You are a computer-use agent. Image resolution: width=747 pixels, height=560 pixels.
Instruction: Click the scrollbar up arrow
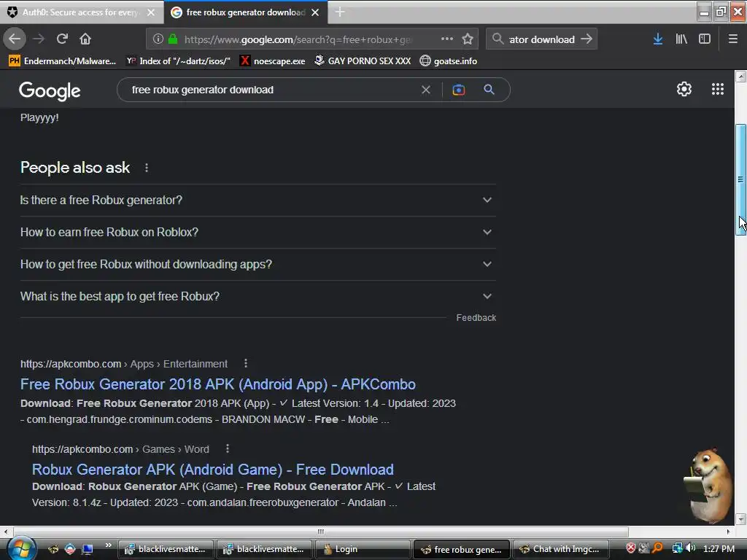coord(740,76)
